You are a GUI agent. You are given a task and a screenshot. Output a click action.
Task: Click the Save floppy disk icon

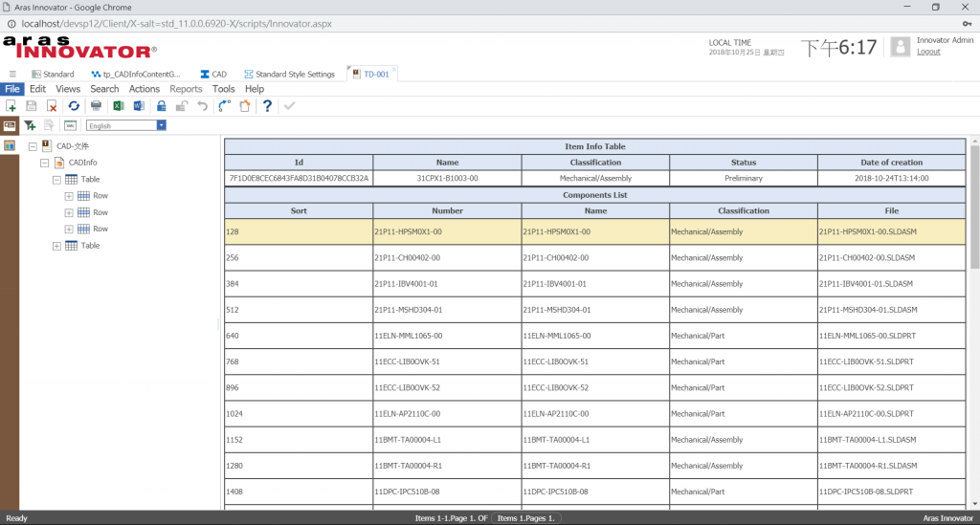[32, 106]
